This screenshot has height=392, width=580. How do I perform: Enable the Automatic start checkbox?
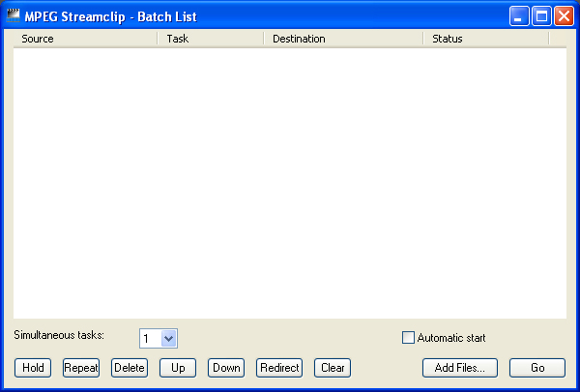point(408,338)
